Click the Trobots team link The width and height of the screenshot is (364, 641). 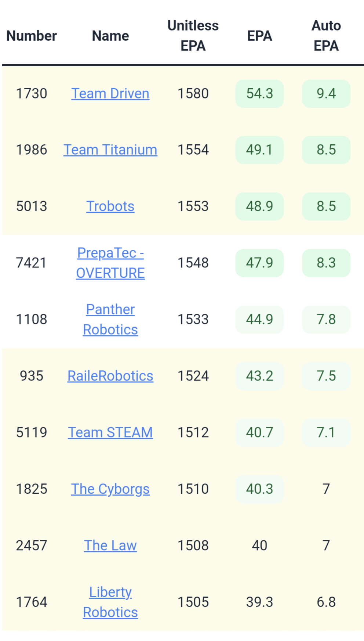point(110,206)
